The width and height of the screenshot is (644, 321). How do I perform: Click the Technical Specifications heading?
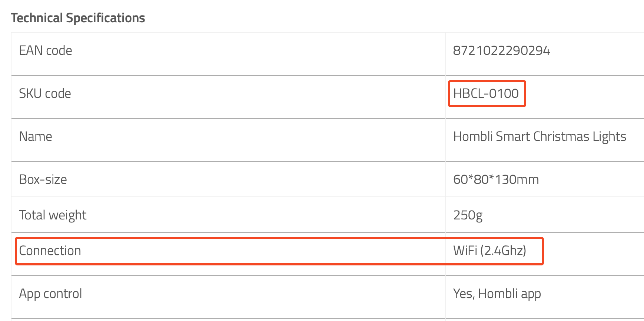(x=78, y=18)
